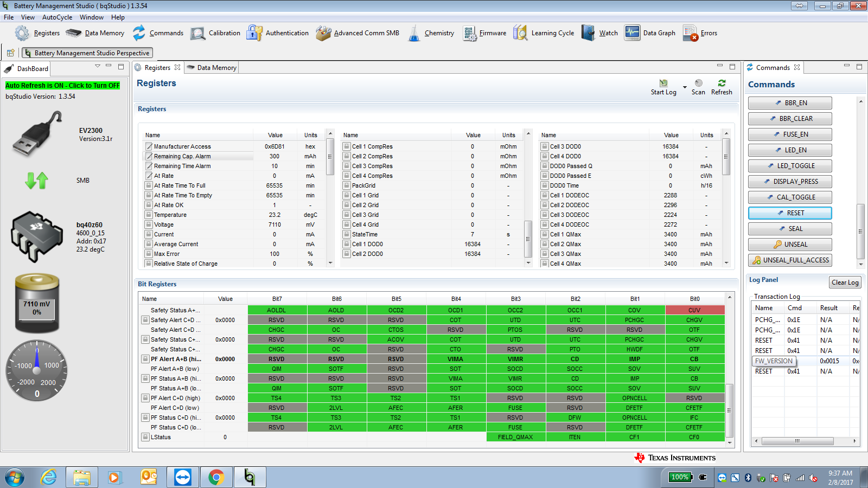This screenshot has width=868, height=488.
Task: Select the Registers tab
Action: click(157, 68)
